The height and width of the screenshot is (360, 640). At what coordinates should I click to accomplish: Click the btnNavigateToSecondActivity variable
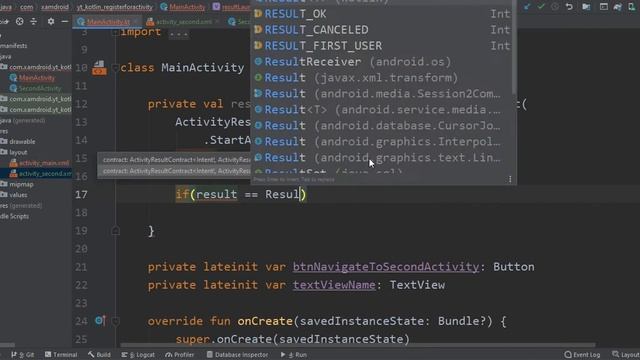(x=386, y=267)
